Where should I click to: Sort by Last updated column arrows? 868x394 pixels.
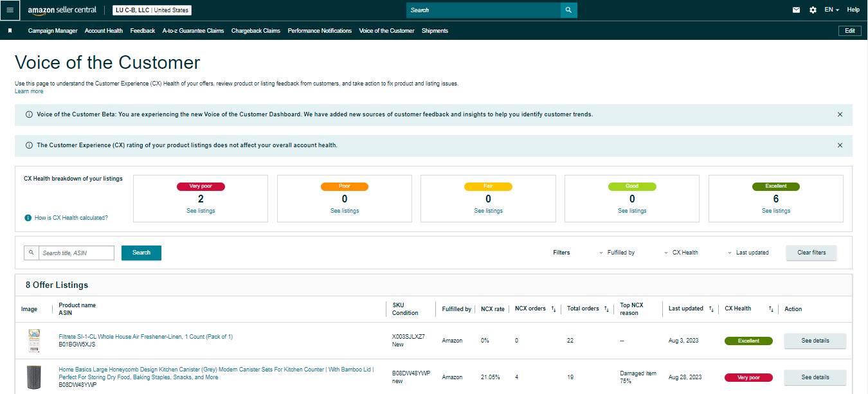(x=711, y=309)
